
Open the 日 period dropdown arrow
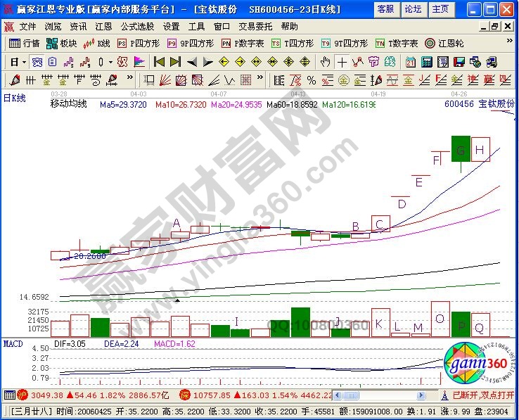tap(23, 62)
